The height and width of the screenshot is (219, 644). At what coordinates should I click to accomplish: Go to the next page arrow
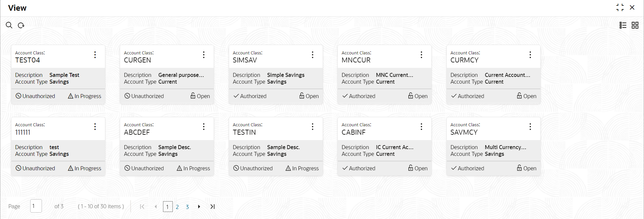coord(199,207)
